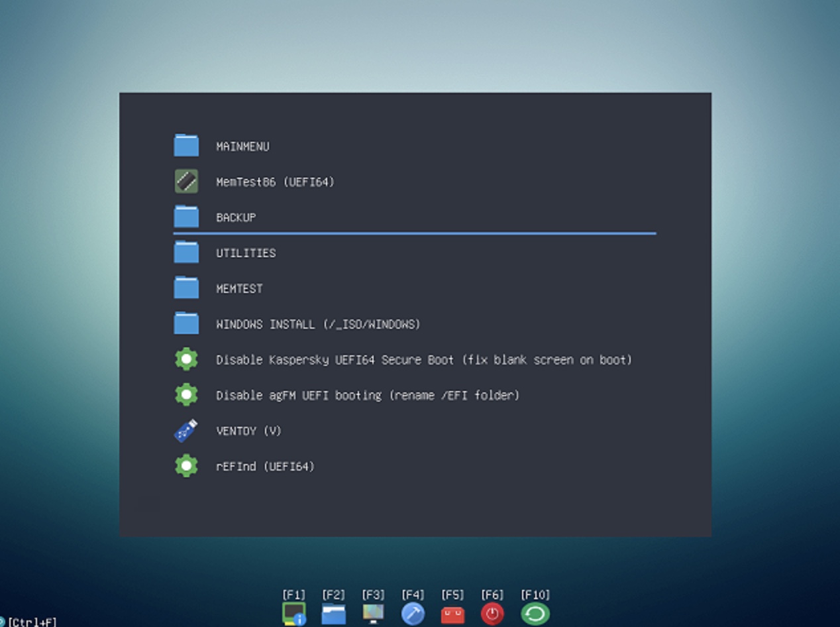Select Disable Kaspersky UEFI64 Secure Boot entry
Viewport: 840px width, 627px height.
point(415,359)
